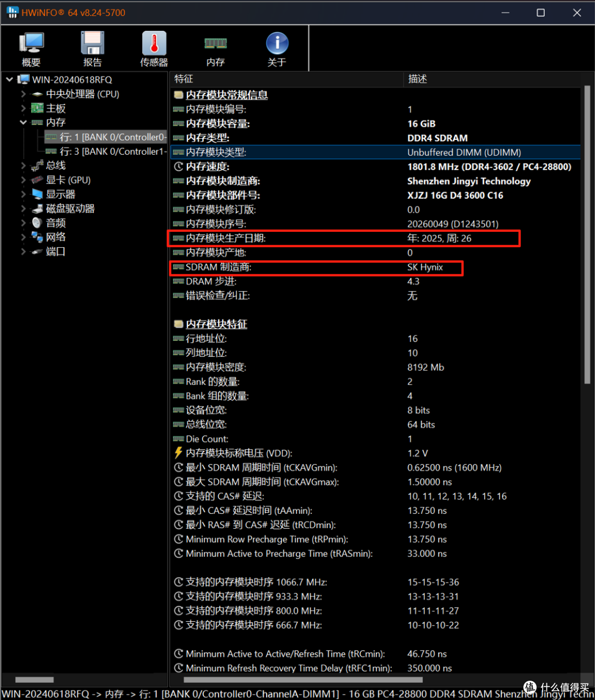Click the 1801.8 MHz memory speed value

[x=489, y=166]
